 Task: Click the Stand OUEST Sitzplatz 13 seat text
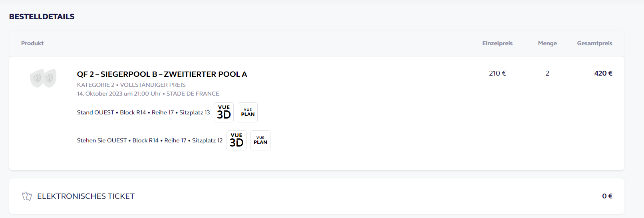(x=143, y=112)
